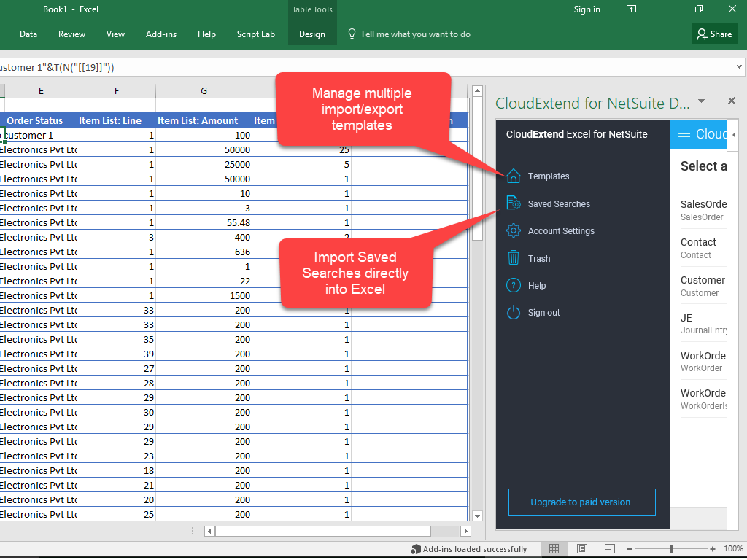Screen dimensions: 747x560
Task: Select the amount cell 400
Action: pyautogui.click(x=204, y=237)
